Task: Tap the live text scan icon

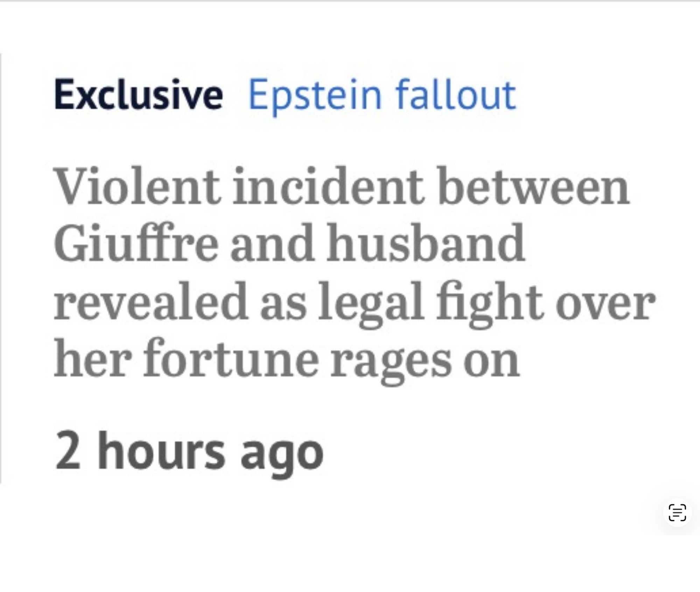Action: pyautogui.click(x=677, y=513)
